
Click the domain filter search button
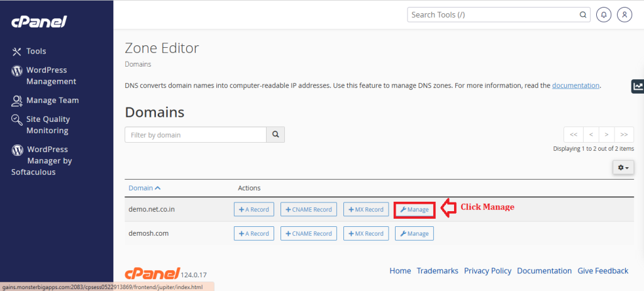[x=275, y=135]
